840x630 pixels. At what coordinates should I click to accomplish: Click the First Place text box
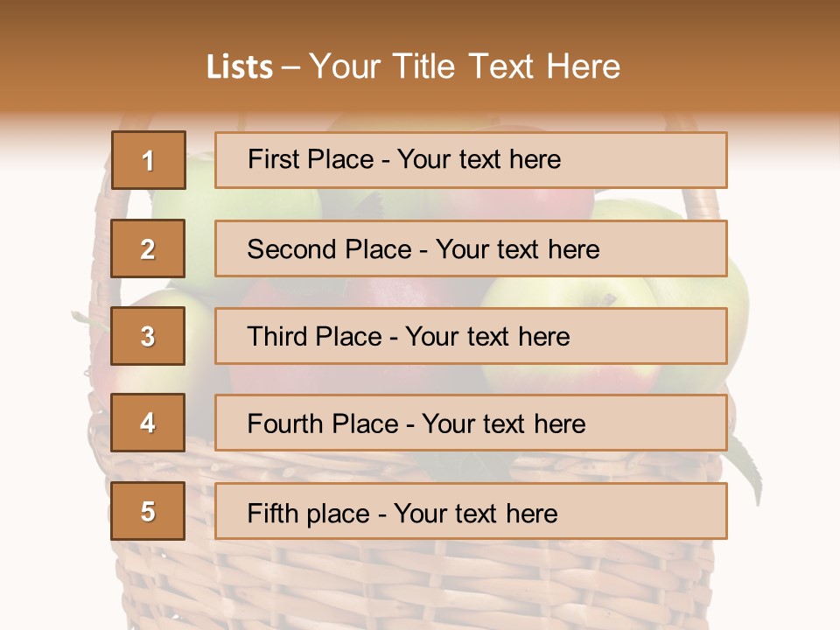point(470,160)
